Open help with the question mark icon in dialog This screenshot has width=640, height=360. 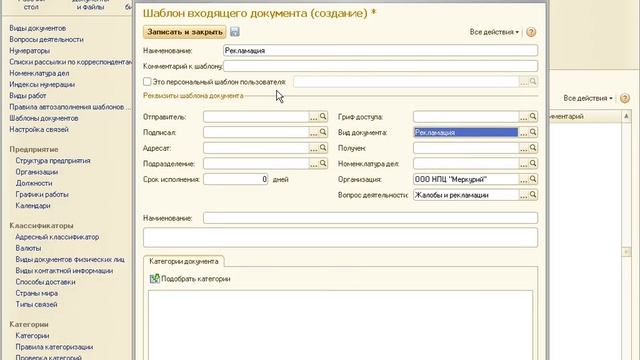(x=531, y=32)
